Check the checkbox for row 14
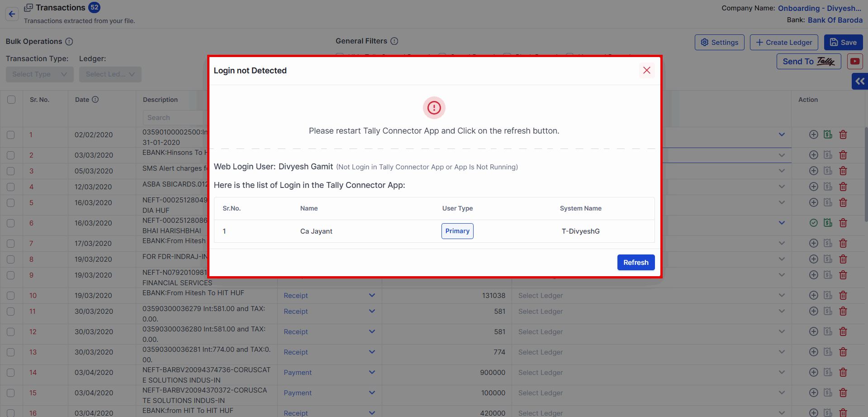 point(11,373)
